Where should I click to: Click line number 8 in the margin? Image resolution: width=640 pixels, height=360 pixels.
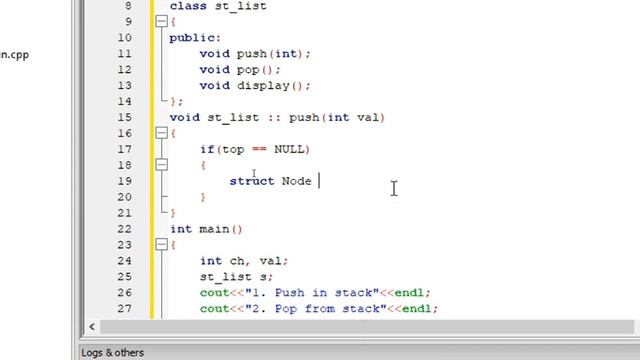tap(128, 6)
